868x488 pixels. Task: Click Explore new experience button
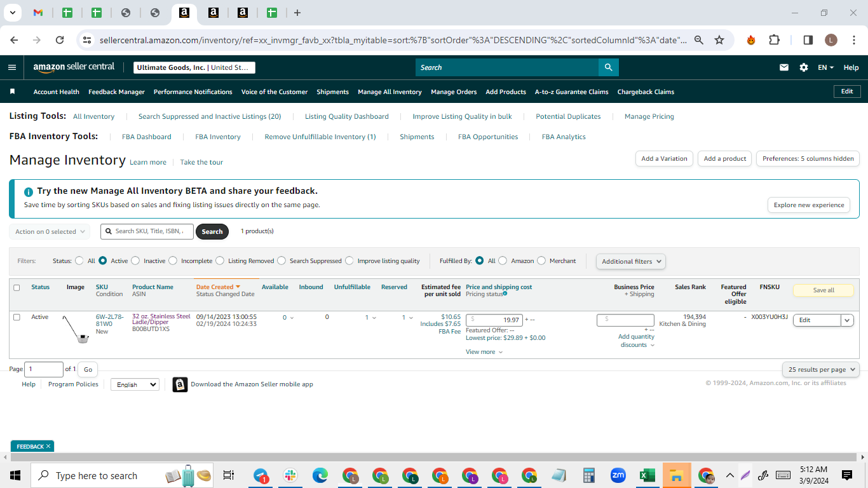coord(809,205)
